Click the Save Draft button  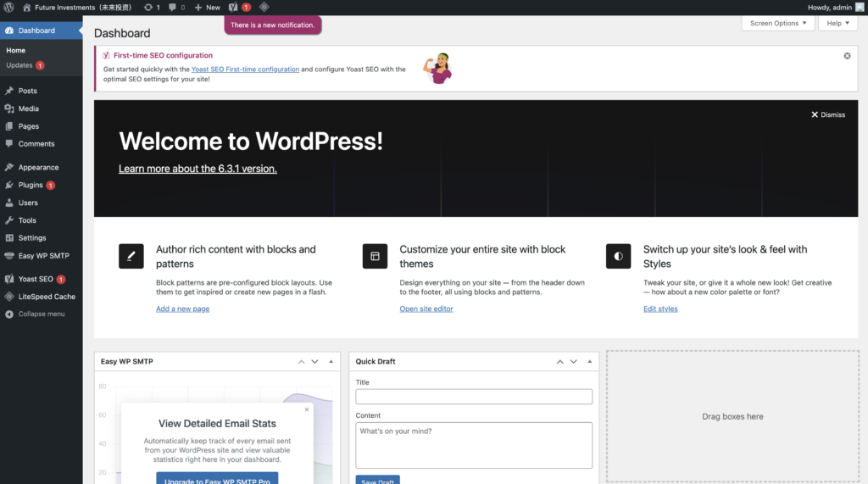[x=377, y=481]
